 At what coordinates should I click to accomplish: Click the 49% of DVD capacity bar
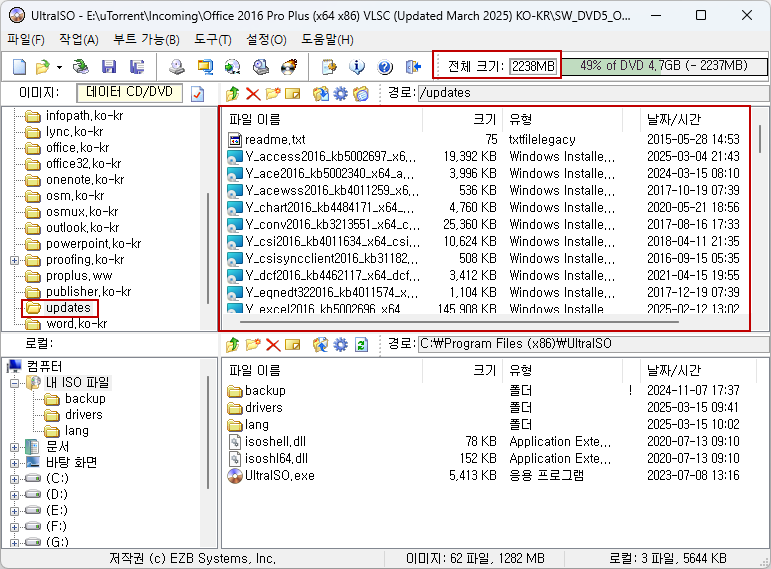664,66
